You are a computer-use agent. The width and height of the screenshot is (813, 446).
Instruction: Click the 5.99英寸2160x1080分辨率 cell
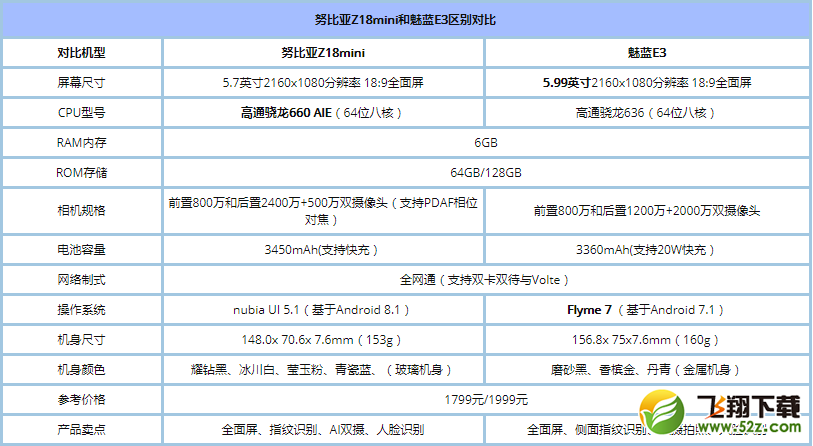(x=647, y=82)
